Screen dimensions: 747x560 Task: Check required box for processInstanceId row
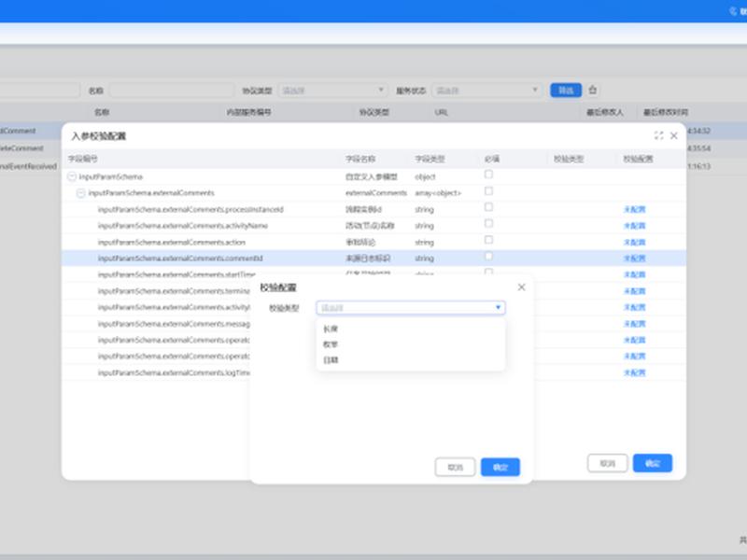click(x=488, y=207)
